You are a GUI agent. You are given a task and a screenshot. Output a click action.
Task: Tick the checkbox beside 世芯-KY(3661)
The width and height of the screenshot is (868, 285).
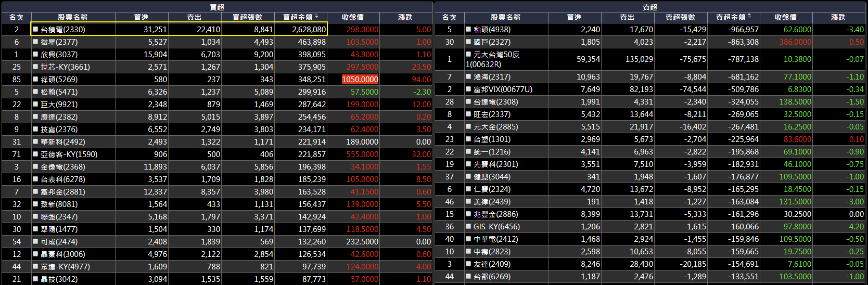[x=35, y=67]
